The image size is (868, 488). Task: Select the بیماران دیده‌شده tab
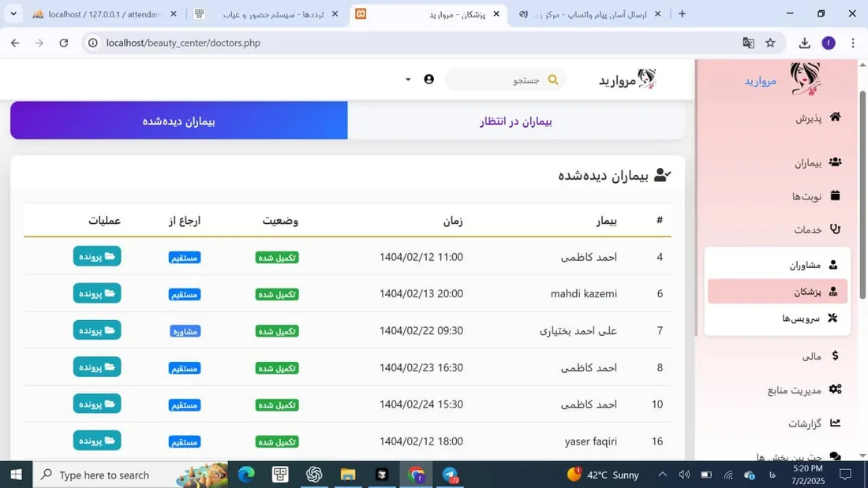coord(178,120)
